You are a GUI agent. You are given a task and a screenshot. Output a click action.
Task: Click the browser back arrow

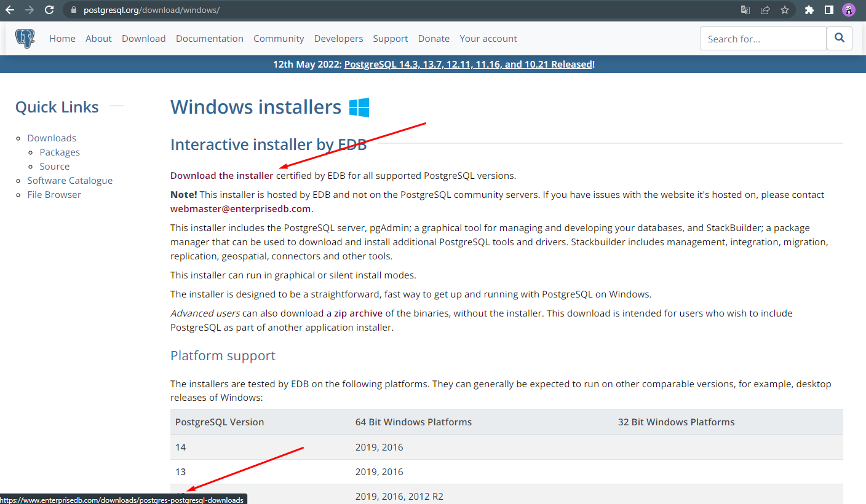[x=10, y=10]
